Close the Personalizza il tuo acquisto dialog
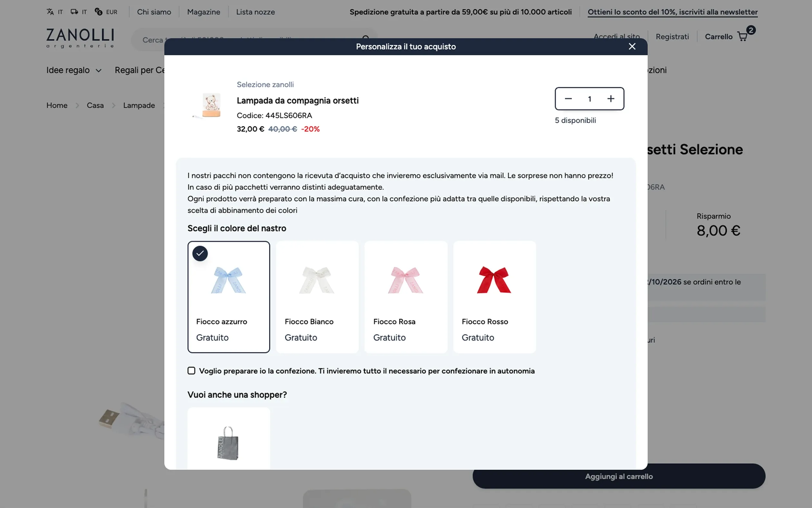 pyautogui.click(x=632, y=46)
